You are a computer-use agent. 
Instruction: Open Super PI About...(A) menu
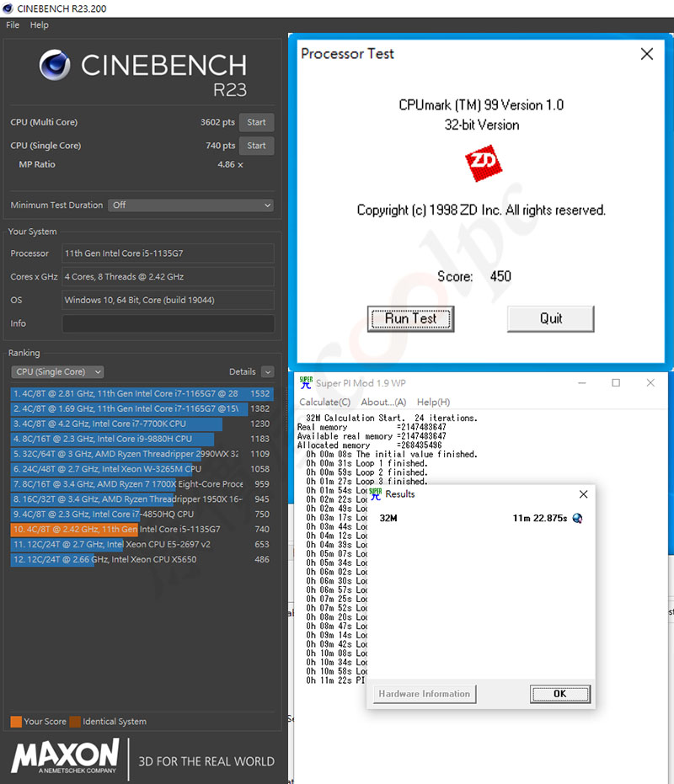(383, 402)
